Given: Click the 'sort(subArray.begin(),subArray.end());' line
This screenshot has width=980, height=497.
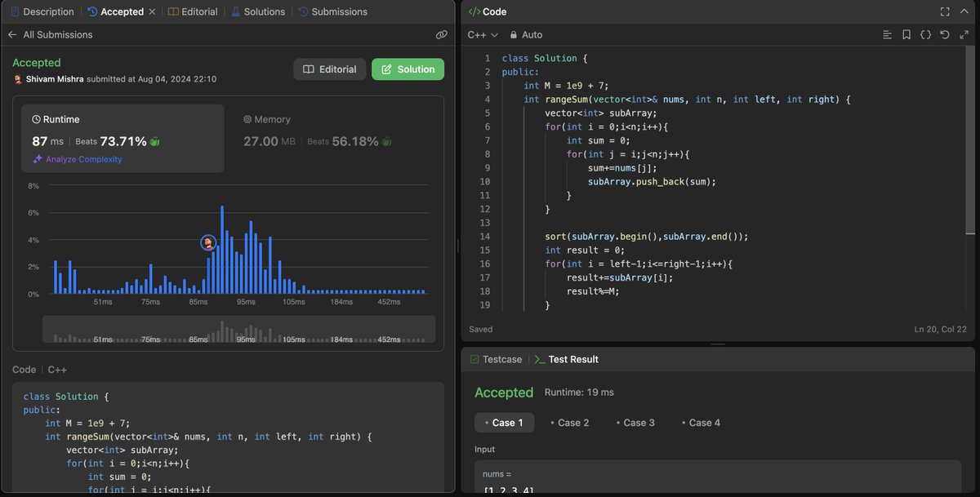Looking at the screenshot, I should (x=647, y=237).
